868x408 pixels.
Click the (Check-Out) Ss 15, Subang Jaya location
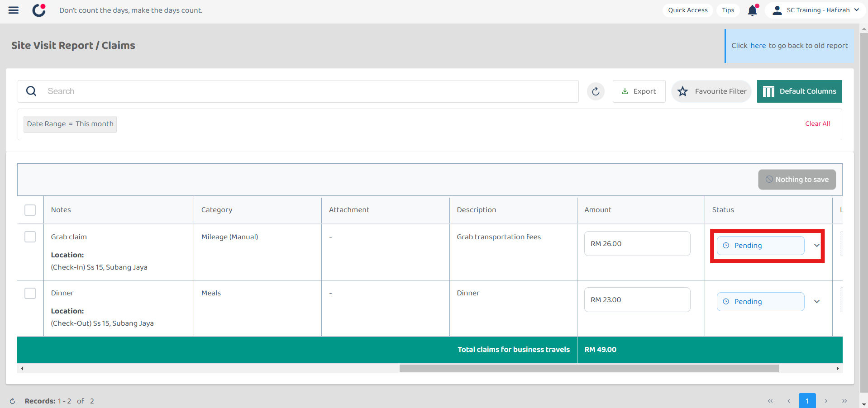tap(102, 323)
